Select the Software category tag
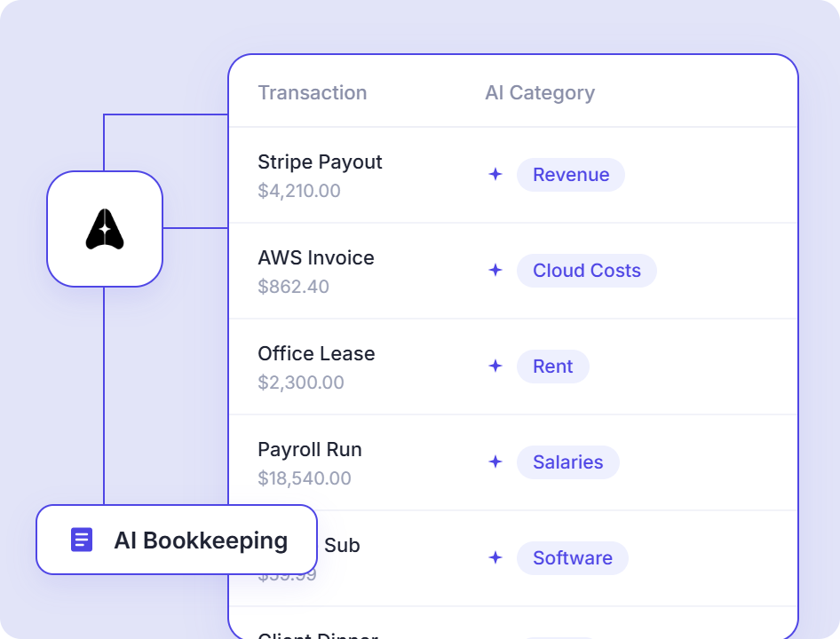This screenshot has width=840, height=639. (572, 558)
